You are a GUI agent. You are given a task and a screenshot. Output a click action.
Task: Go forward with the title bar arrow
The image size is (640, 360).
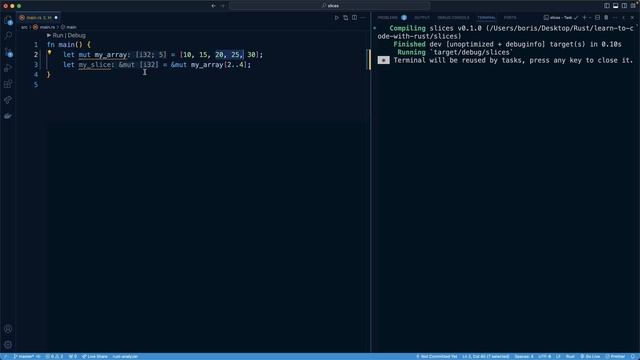tap(223, 6)
